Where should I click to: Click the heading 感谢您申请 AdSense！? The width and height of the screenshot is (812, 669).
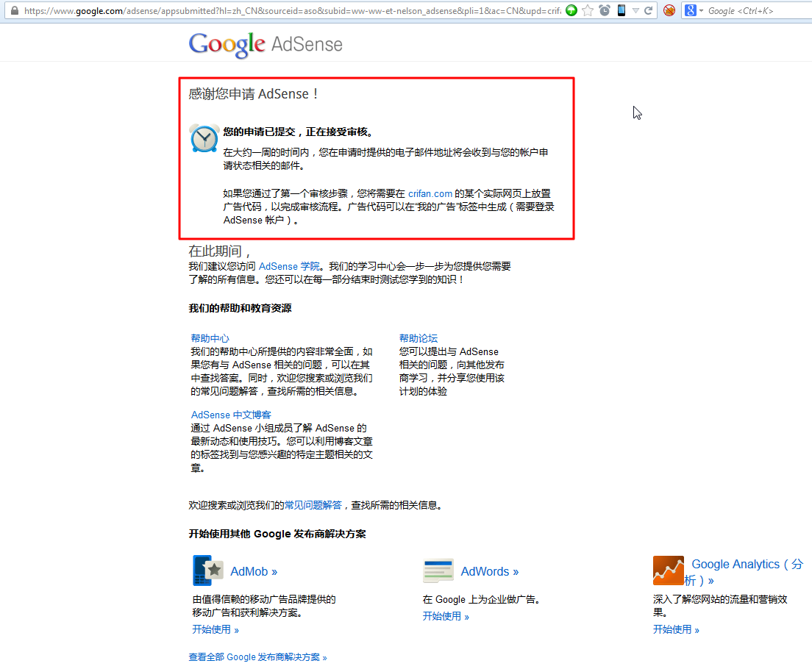(254, 94)
